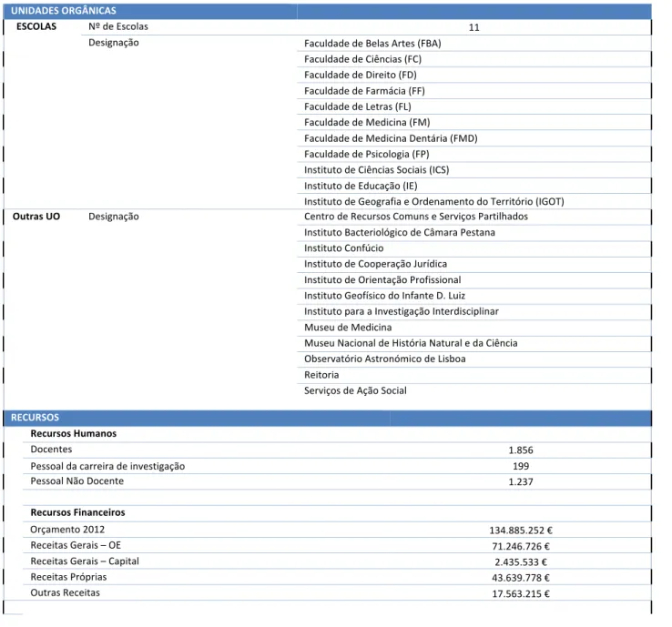
Task: Select Centro de Recursos Comuns e Serviços Partilhados
Action: [x=416, y=217]
